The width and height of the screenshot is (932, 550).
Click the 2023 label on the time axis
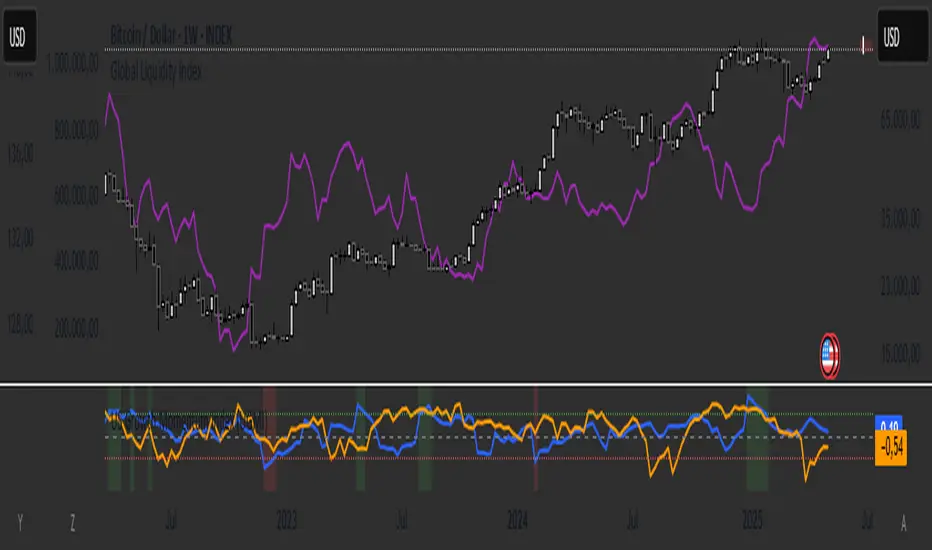pyautogui.click(x=286, y=521)
